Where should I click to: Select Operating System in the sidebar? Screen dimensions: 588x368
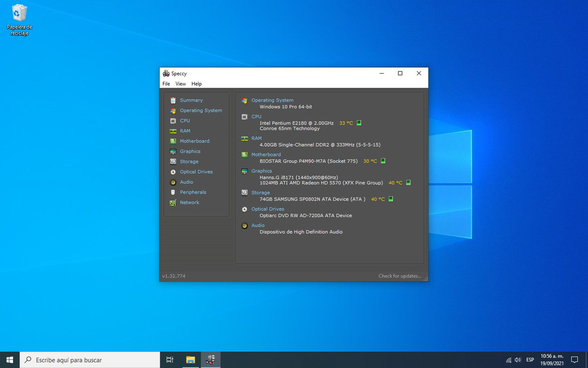coord(201,110)
